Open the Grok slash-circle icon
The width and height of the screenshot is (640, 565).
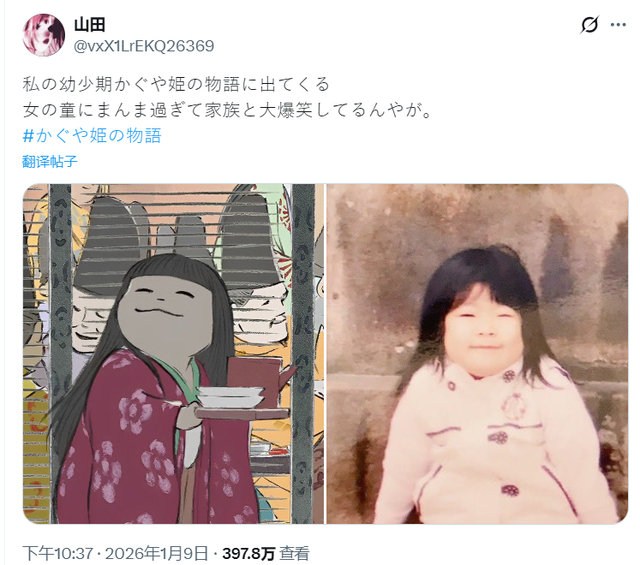pyautogui.click(x=589, y=25)
